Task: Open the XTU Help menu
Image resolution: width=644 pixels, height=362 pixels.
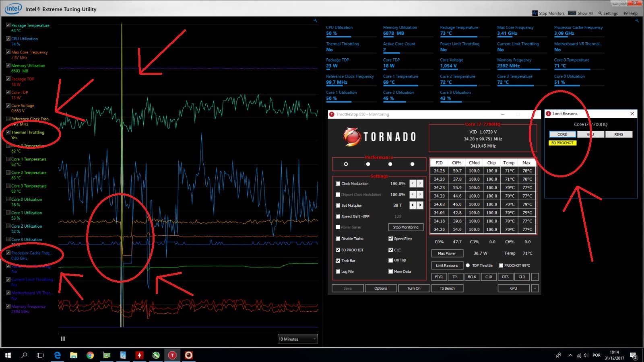Action: [631, 13]
